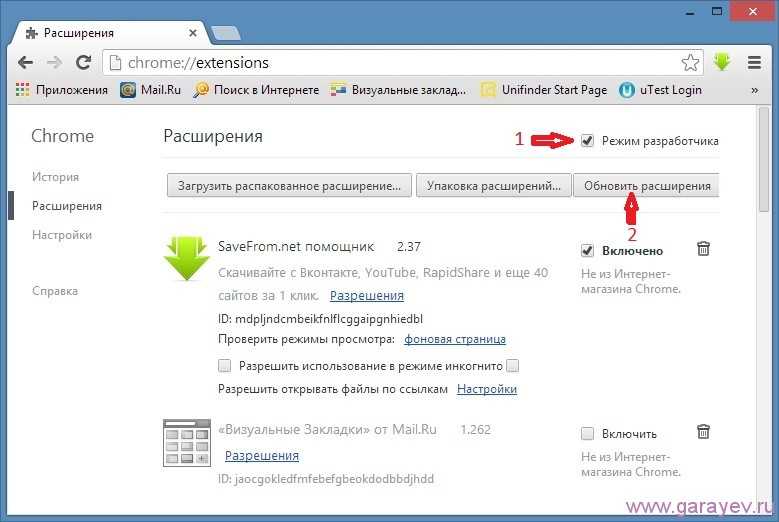The height and width of the screenshot is (522, 779).
Task: Open the SaveFrom.net green arrow toolbar extension
Action: click(722, 63)
